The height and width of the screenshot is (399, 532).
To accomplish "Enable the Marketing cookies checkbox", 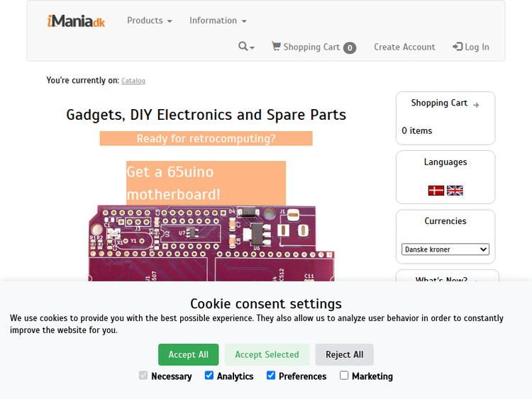I will tap(344, 376).
